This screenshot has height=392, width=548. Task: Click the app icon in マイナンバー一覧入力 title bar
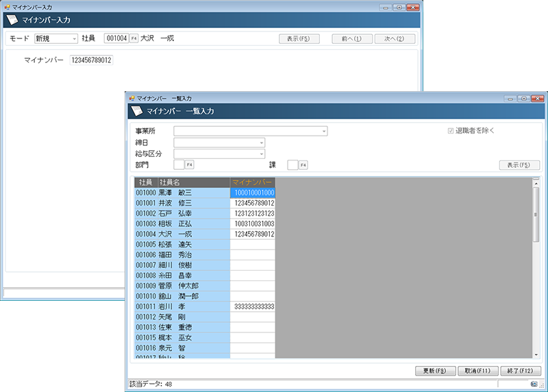click(x=132, y=98)
